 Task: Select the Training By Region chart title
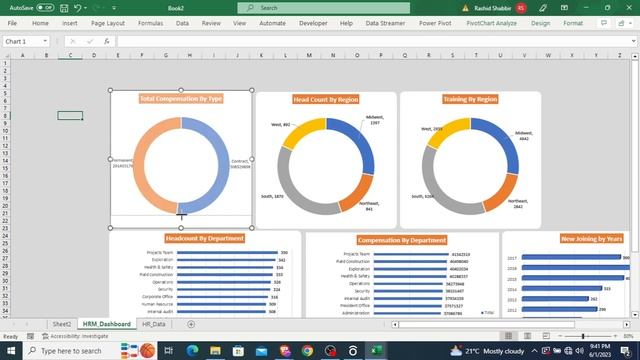[x=470, y=99]
